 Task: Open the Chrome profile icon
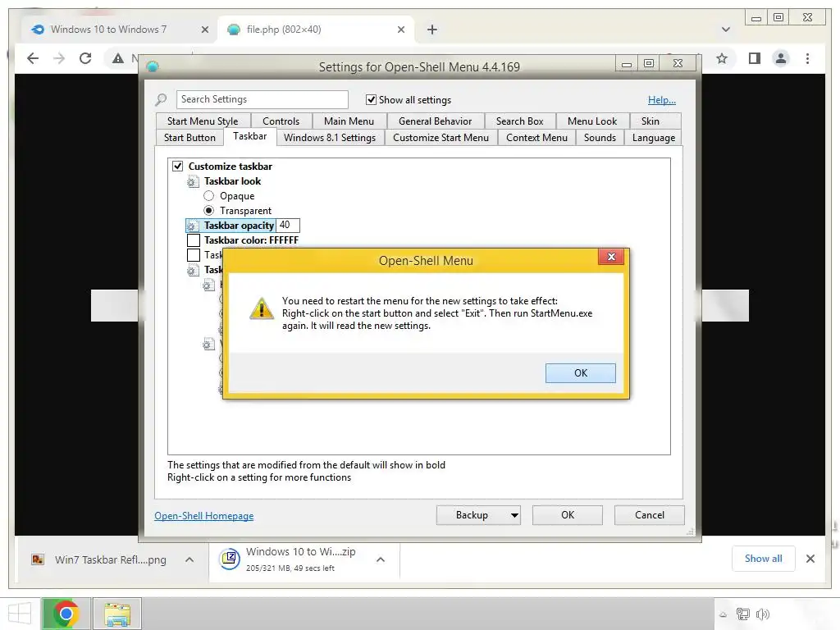point(781,58)
